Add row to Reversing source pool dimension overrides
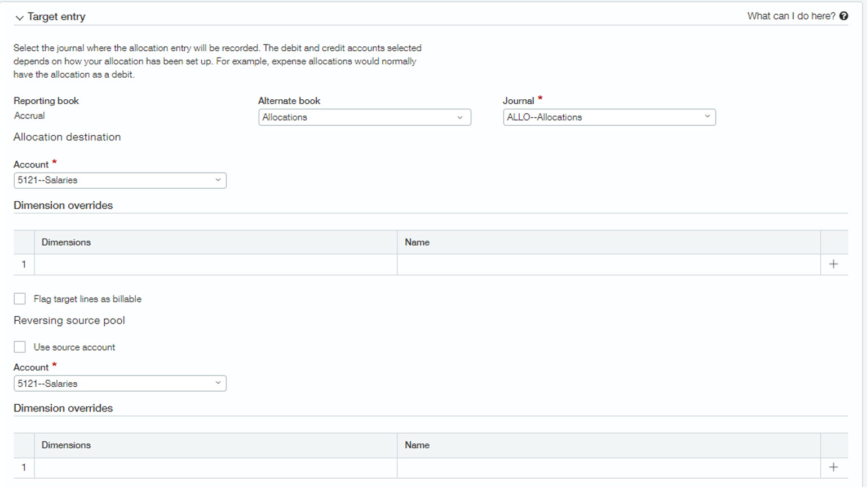 [x=833, y=467]
